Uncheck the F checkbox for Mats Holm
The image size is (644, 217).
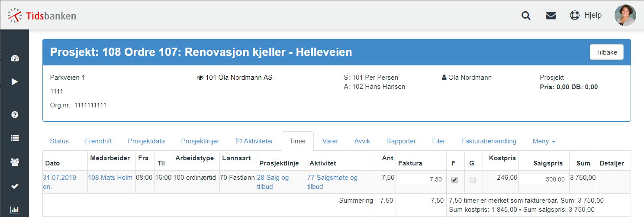pyautogui.click(x=454, y=180)
